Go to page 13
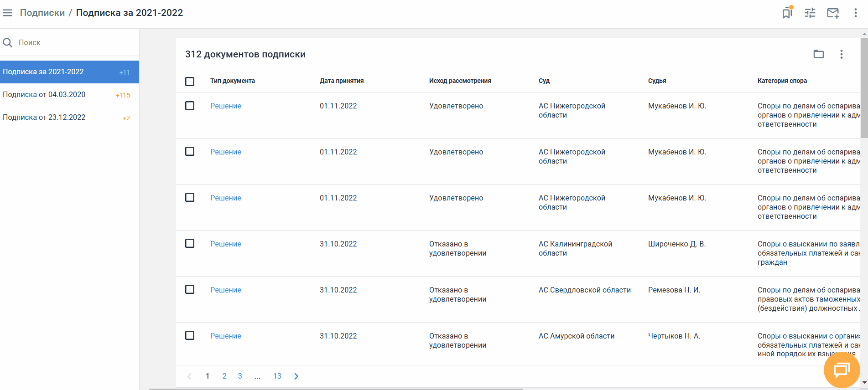 click(x=277, y=376)
